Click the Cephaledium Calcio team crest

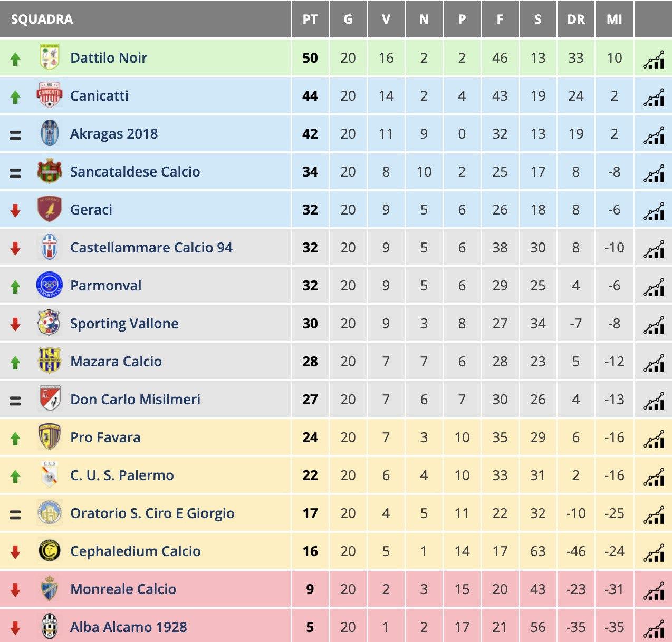click(x=50, y=551)
